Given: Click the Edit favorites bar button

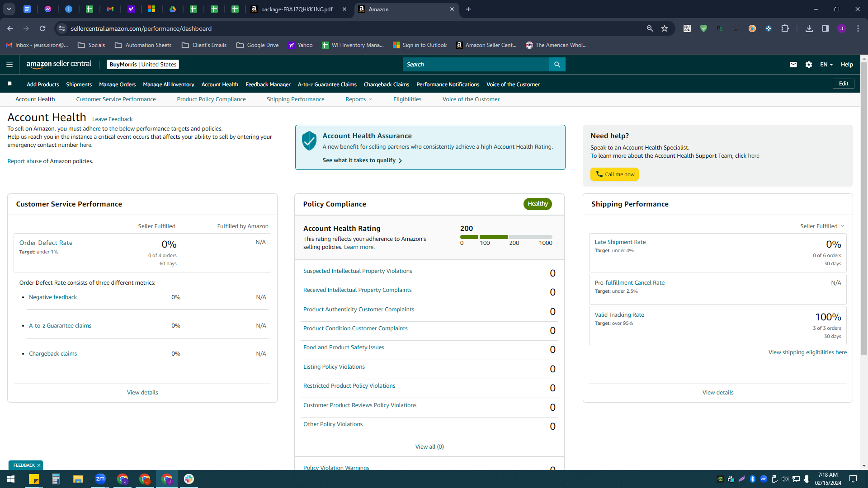Looking at the screenshot, I should [x=843, y=84].
